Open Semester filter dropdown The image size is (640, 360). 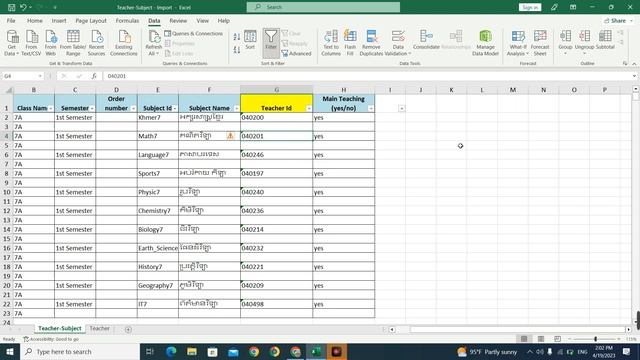(x=92, y=108)
